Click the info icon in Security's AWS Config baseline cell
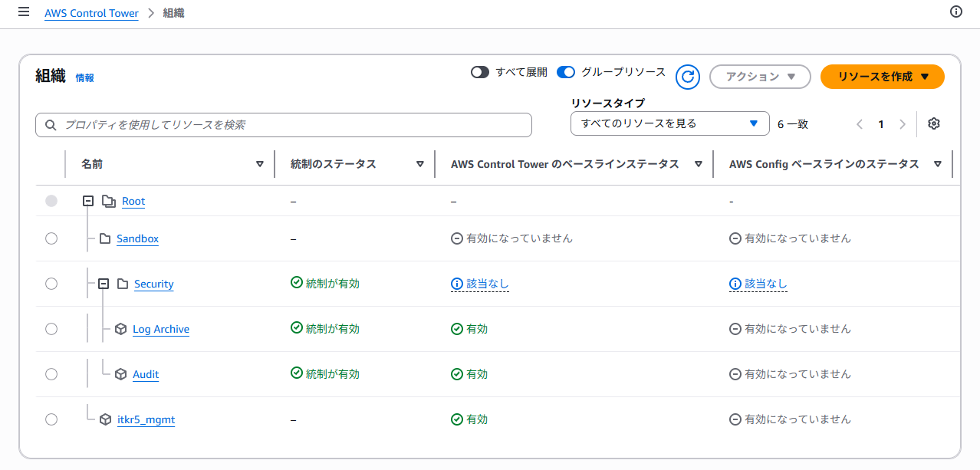980x470 pixels. coord(735,284)
